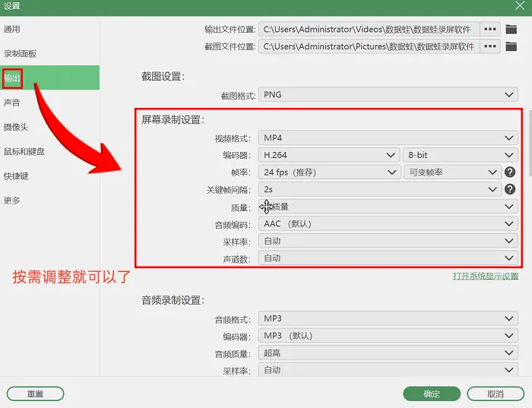Open the 更多 settings tab

pyautogui.click(x=49, y=200)
